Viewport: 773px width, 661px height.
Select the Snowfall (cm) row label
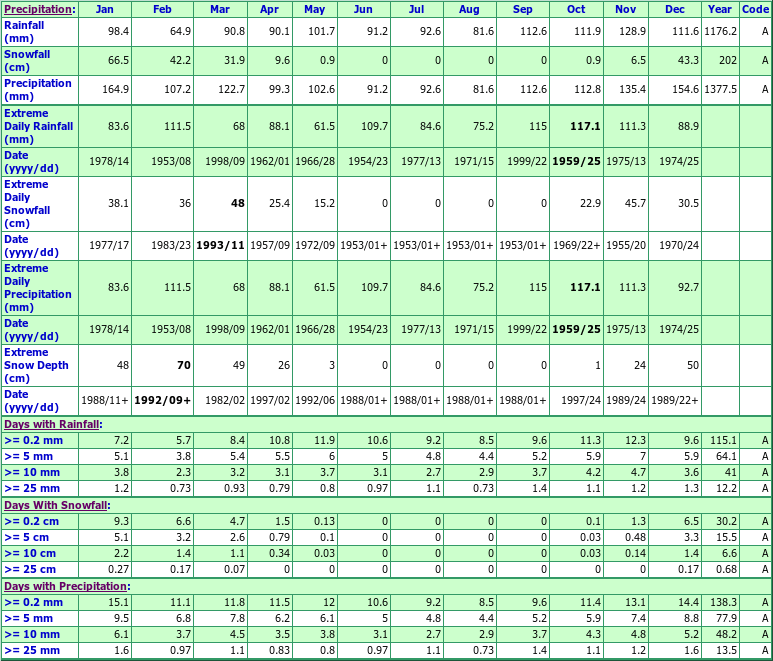point(26,60)
